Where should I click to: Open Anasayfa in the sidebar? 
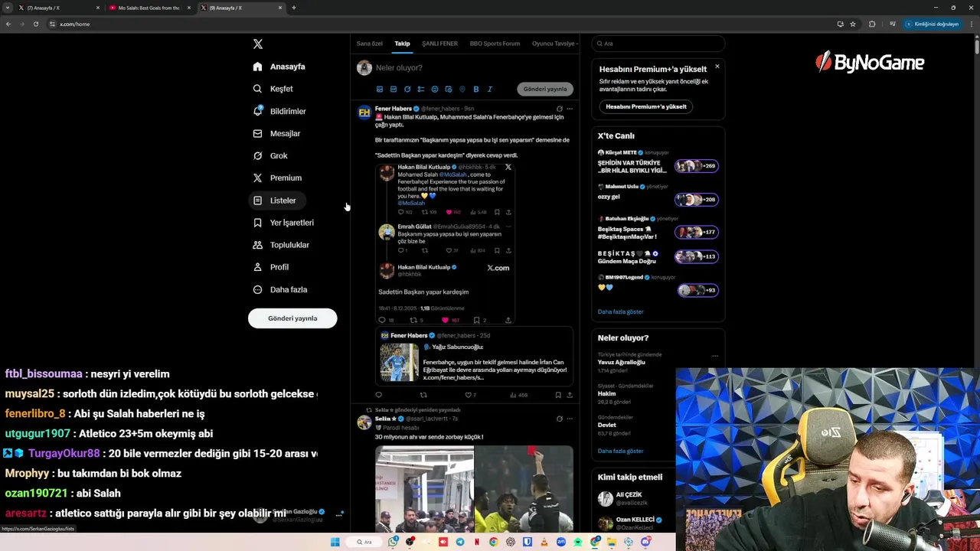coord(279,67)
